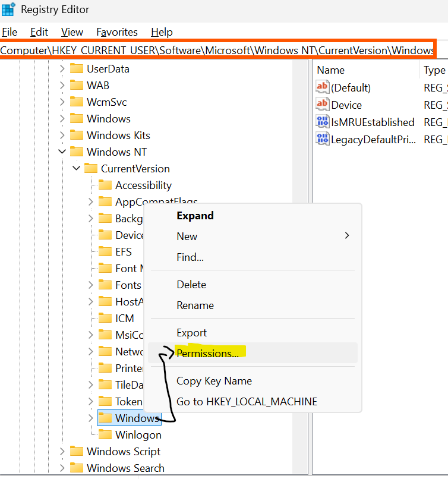448x479 pixels.
Task: Collapse the CurrentVersion key
Action: point(76,168)
